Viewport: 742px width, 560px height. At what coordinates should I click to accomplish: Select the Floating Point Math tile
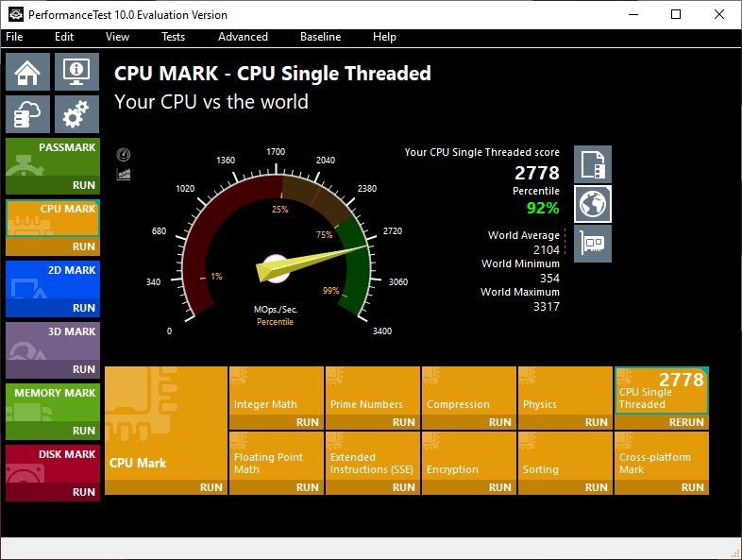coord(277,456)
